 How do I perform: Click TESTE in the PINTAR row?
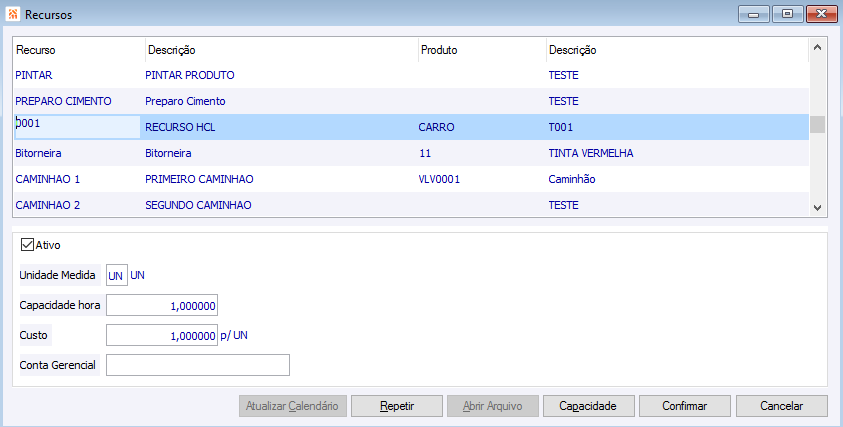click(x=563, y=75)
